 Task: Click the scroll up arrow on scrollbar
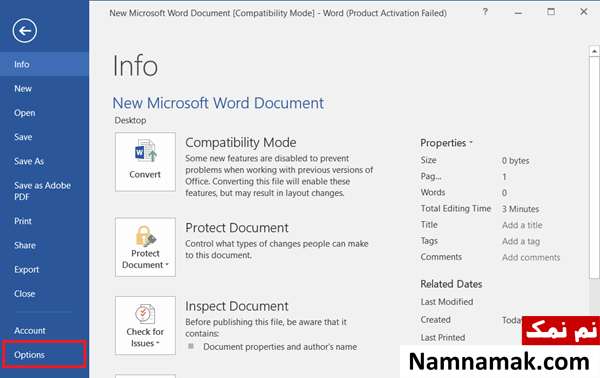coord(594,51)
